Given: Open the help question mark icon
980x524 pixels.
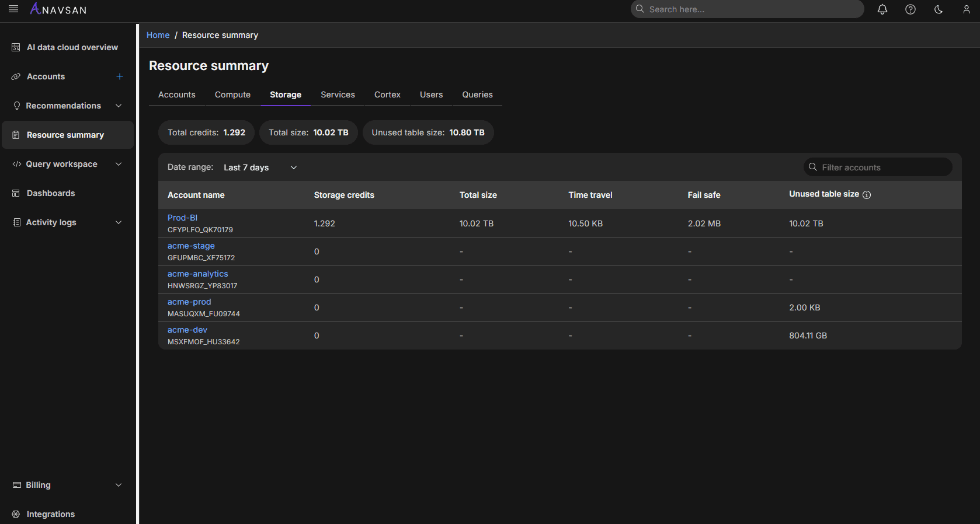Looking at the screenshot, I should (x=911, y=9).
